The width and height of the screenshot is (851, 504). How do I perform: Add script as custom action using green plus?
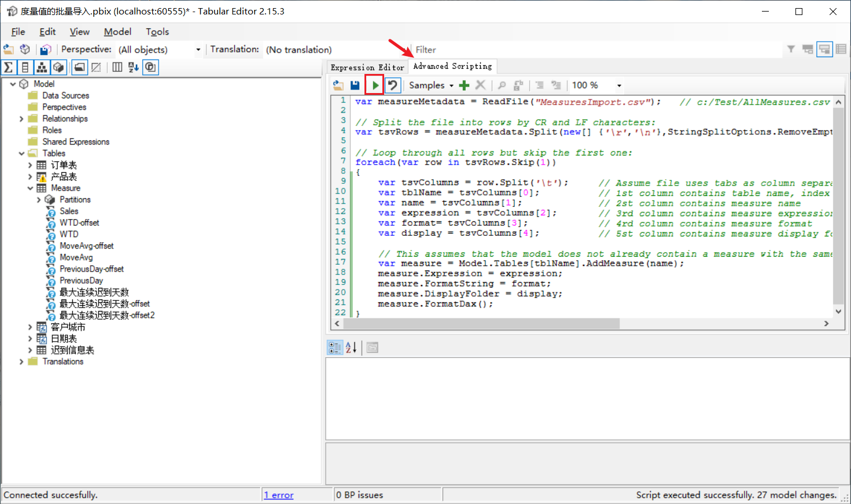click(x=464, y=86)
